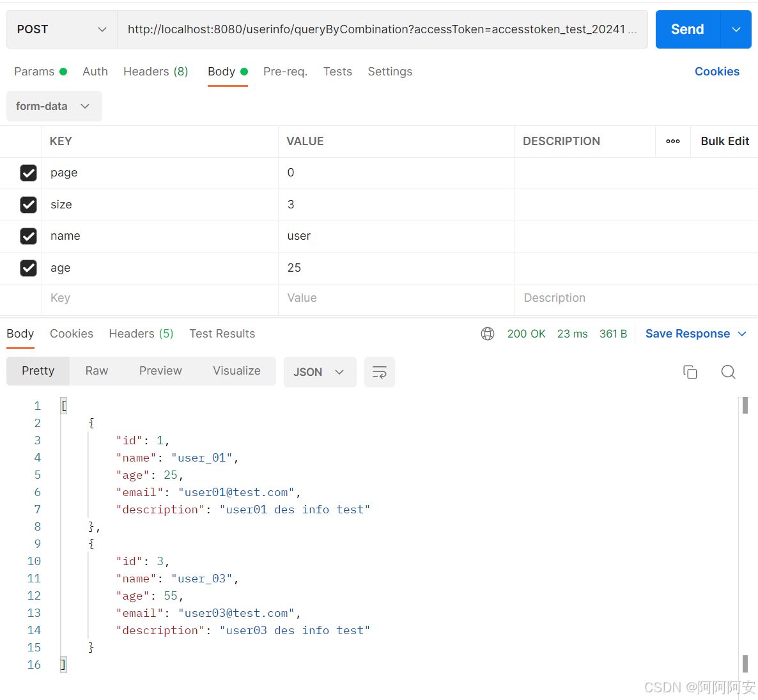
Task: Click the empty Value placeholder field
Action: click(x=396, y=298)
